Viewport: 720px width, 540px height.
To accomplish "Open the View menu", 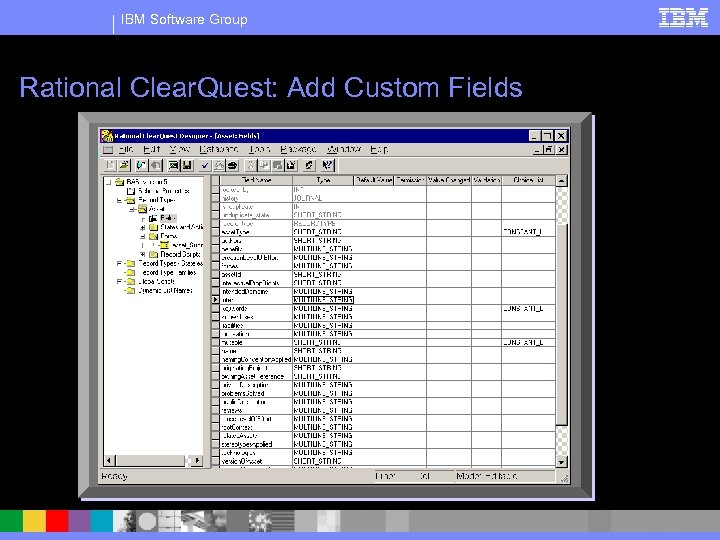I will coord(179,149).
